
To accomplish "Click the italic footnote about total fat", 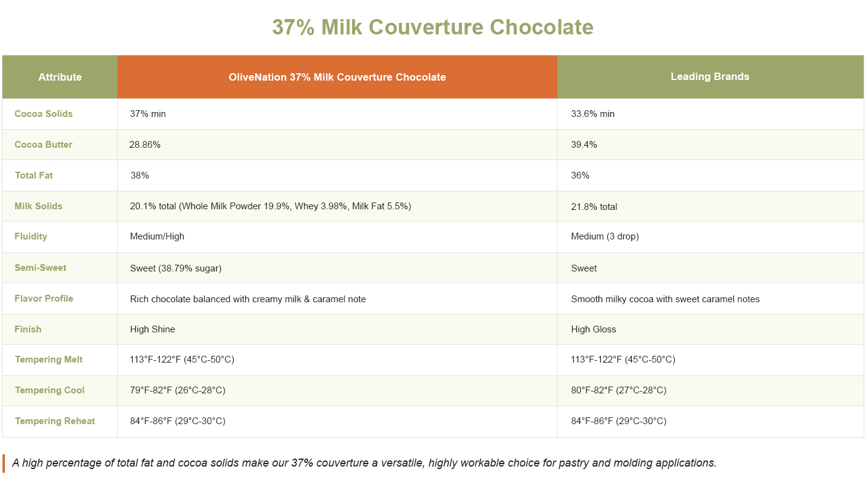I will point(364,463).
